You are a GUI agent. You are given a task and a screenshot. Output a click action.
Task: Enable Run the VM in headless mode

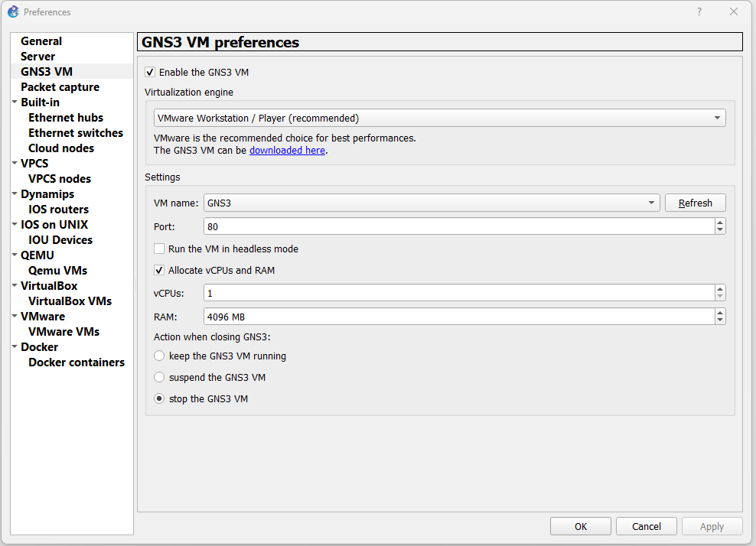click(x=159, y=249)
